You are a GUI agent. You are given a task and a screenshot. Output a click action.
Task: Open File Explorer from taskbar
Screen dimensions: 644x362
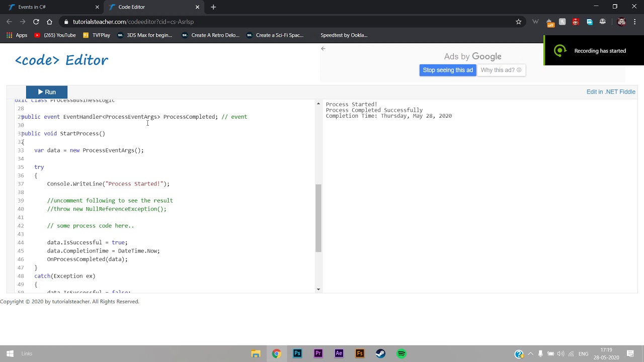pos(256,353)
